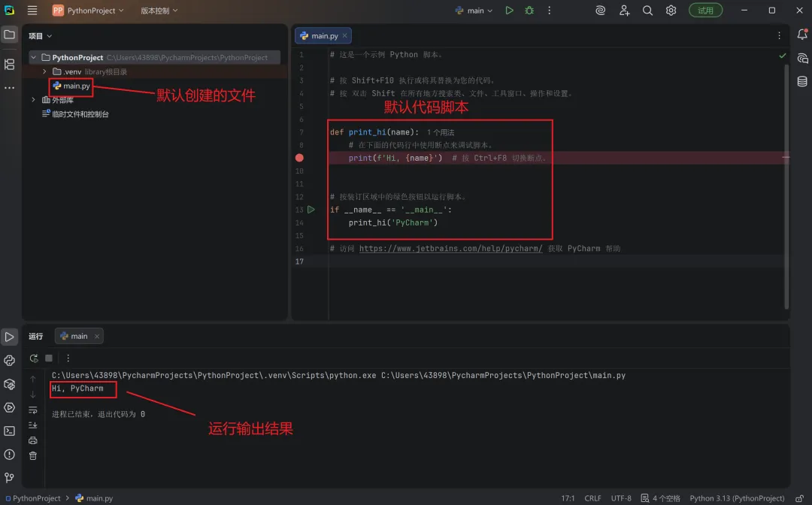The image size is (812, 505).
Task: Debug the main configuration
Action: tap(529, 11)
